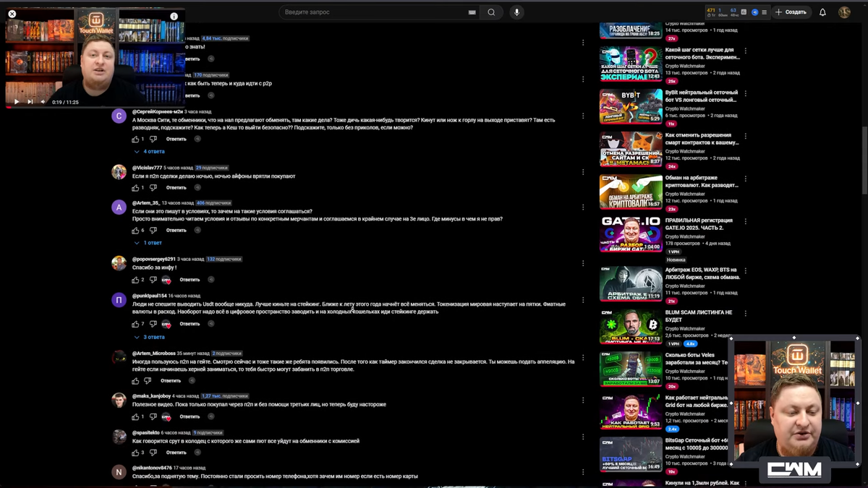Like the Artem_Microboss comment
Image resolution: width=868 pixels, height=488 pixels.
click(135, 381)
